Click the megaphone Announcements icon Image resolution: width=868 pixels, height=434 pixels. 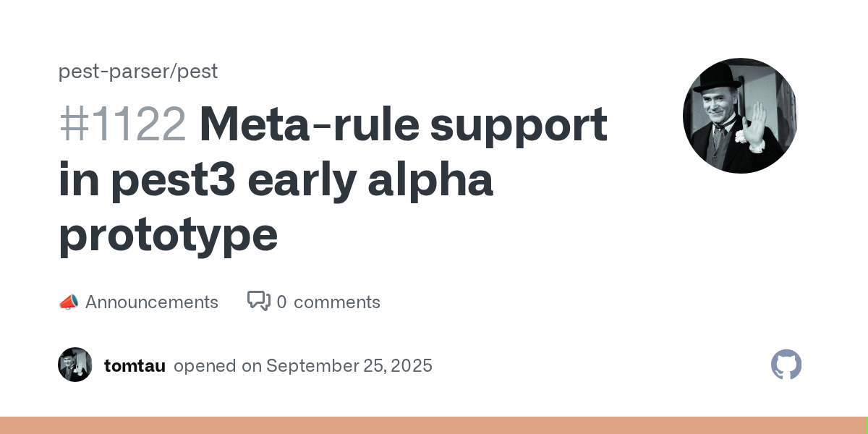[68, 302]
